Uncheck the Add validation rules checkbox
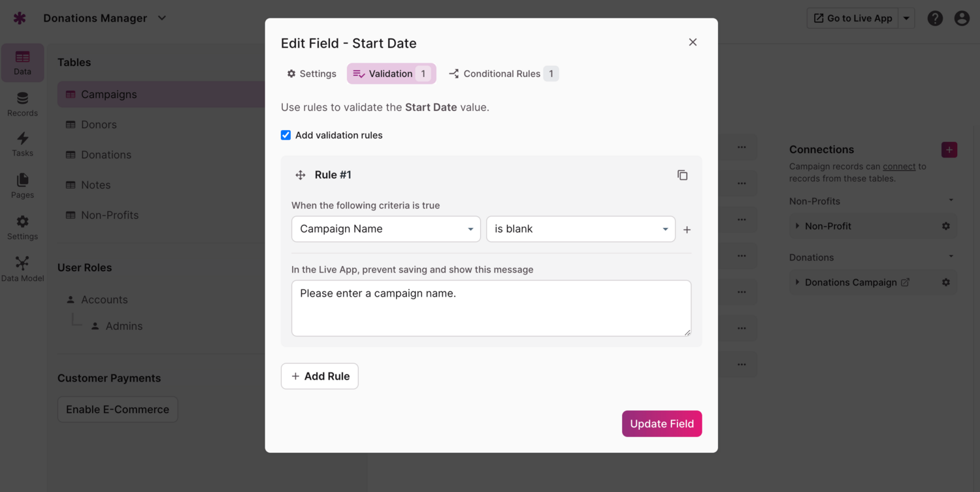 coord(286,135)
